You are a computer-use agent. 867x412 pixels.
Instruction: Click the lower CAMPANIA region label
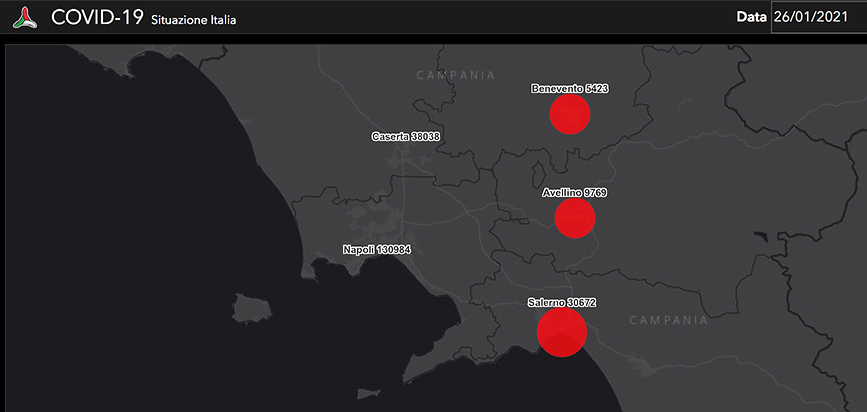coord(668,320)
